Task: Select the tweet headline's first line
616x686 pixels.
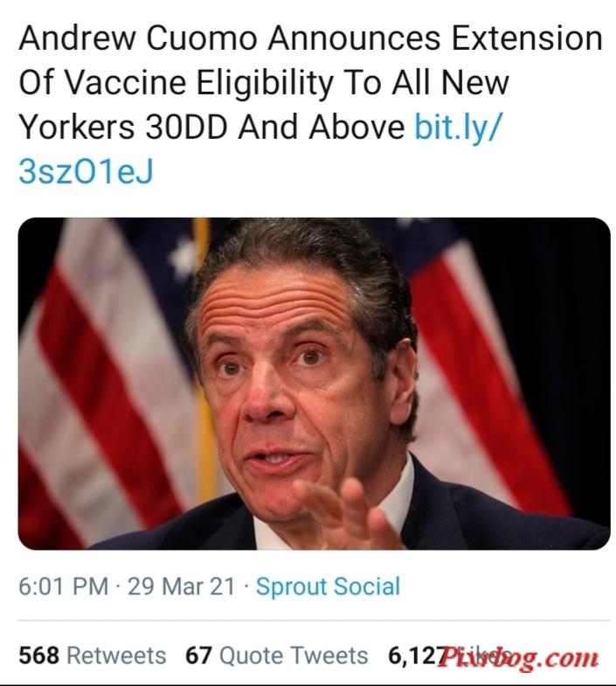Action: click(311, 38)
